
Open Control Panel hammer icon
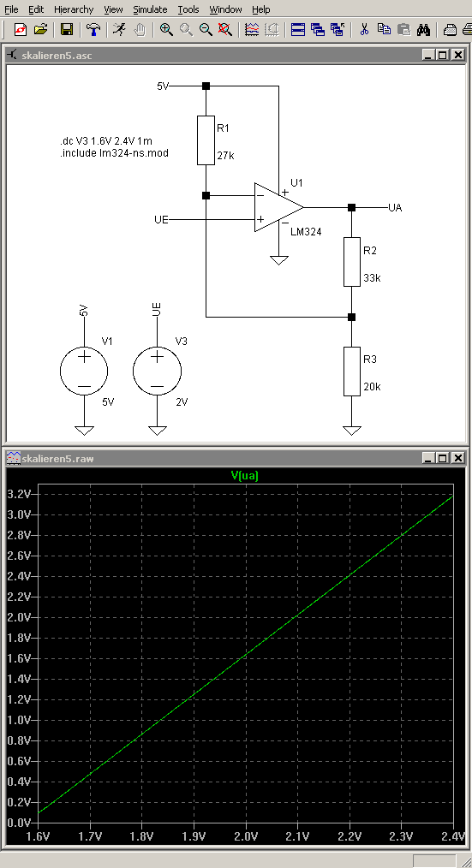coord(93,29)
